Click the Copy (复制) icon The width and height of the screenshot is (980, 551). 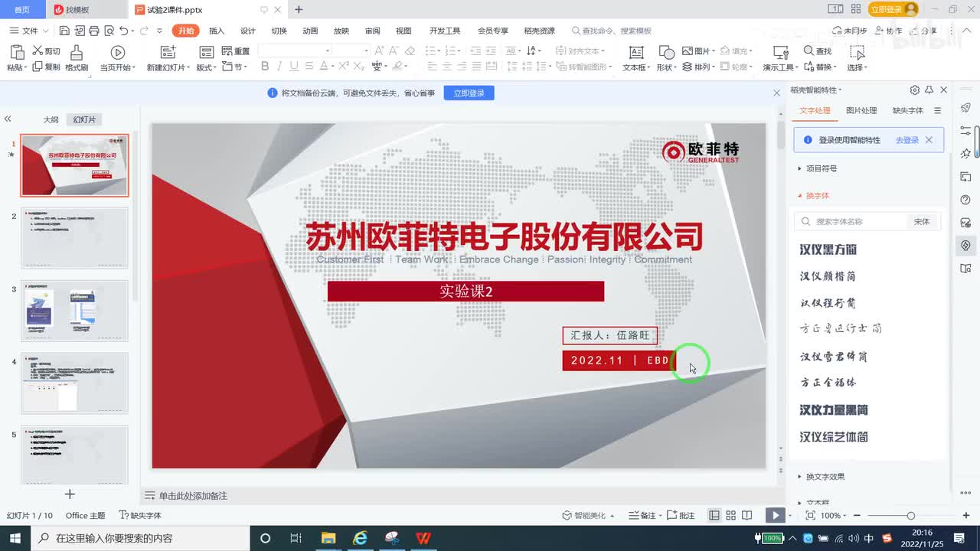(37, 67)
